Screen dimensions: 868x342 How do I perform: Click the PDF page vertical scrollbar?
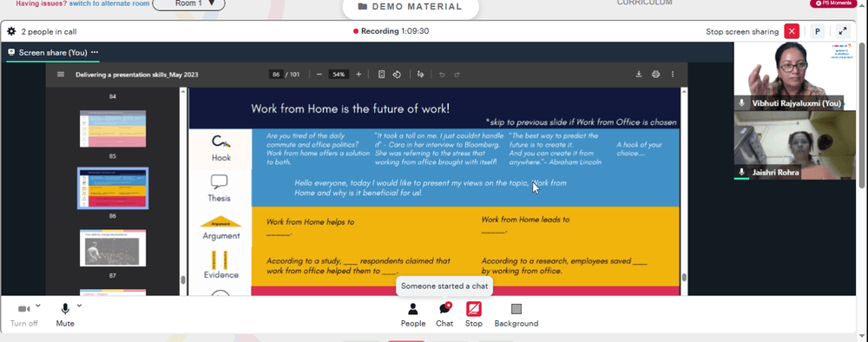click(684, 277)
